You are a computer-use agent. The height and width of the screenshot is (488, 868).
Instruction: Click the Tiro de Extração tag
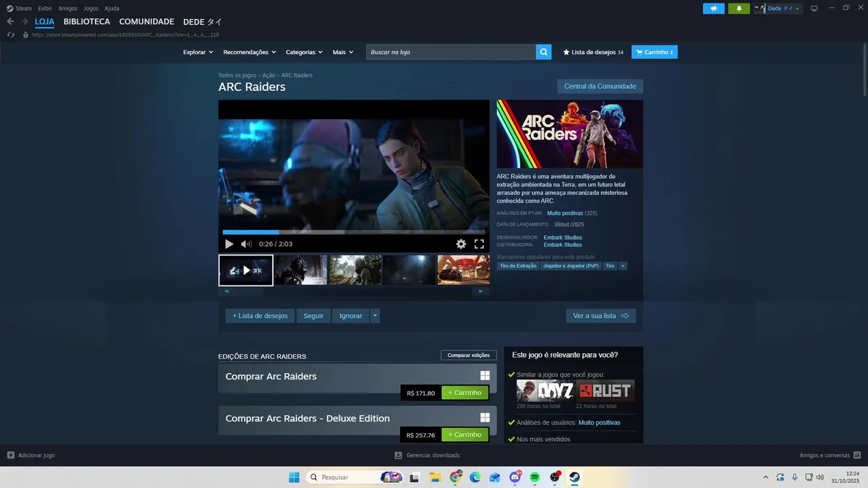(518, 266)
